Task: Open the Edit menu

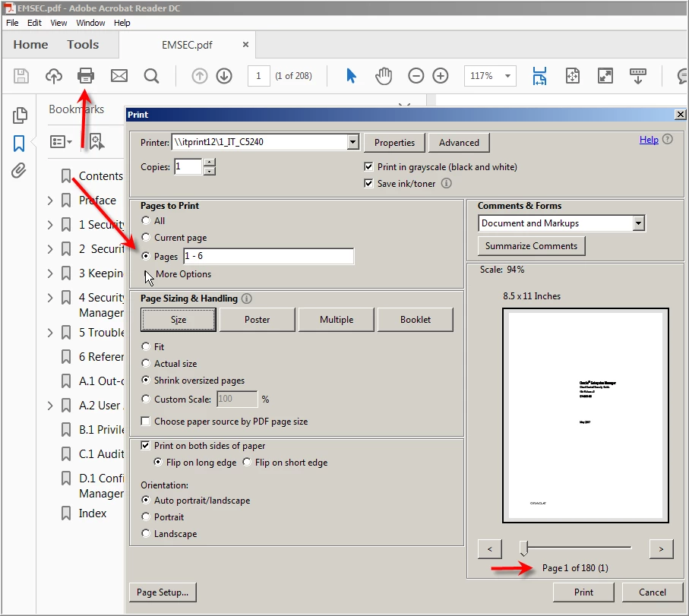Action: (x=34, y=23)
